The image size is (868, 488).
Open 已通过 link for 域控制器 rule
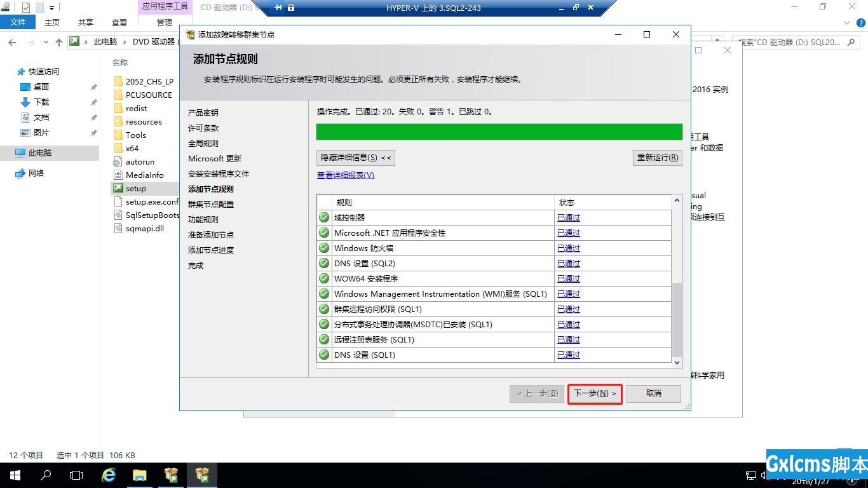(x=569, y=217)
